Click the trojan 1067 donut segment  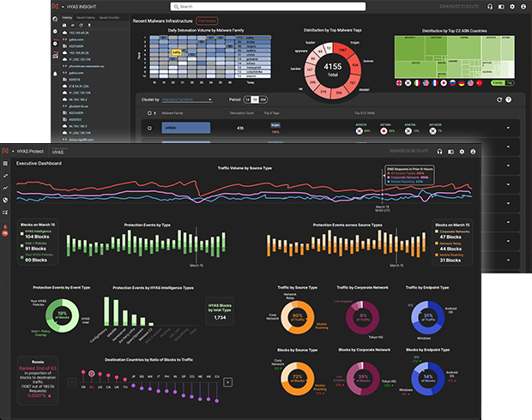(x=343, y=49)
